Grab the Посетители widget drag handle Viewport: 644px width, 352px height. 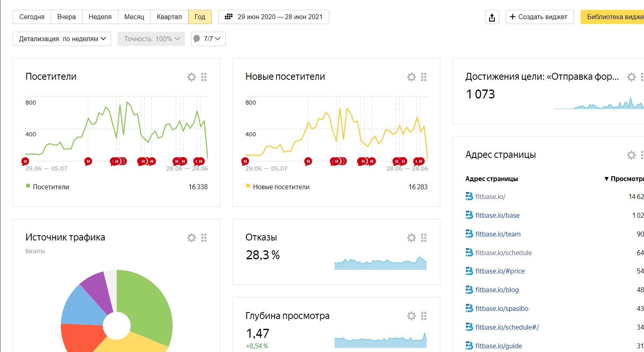coord(204,77)
